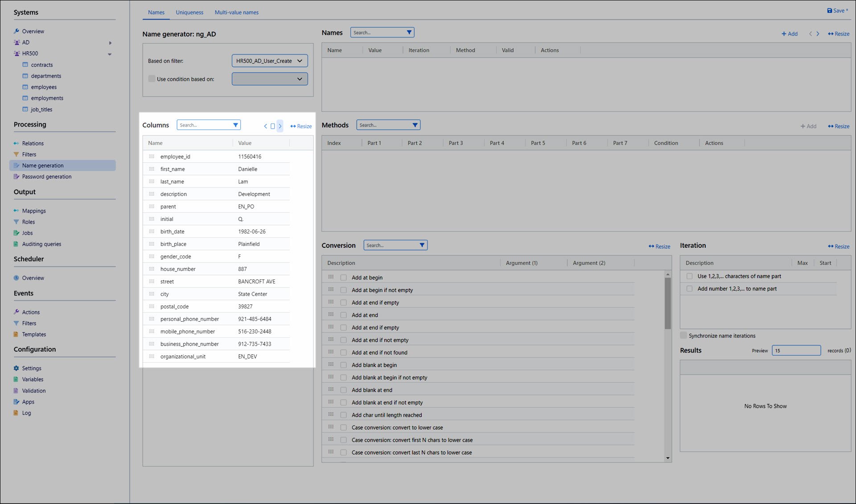Toggle the 'Synchronize name iterations' checkbox
Viewport: 856px width, 504px height.
click(683, 336)
